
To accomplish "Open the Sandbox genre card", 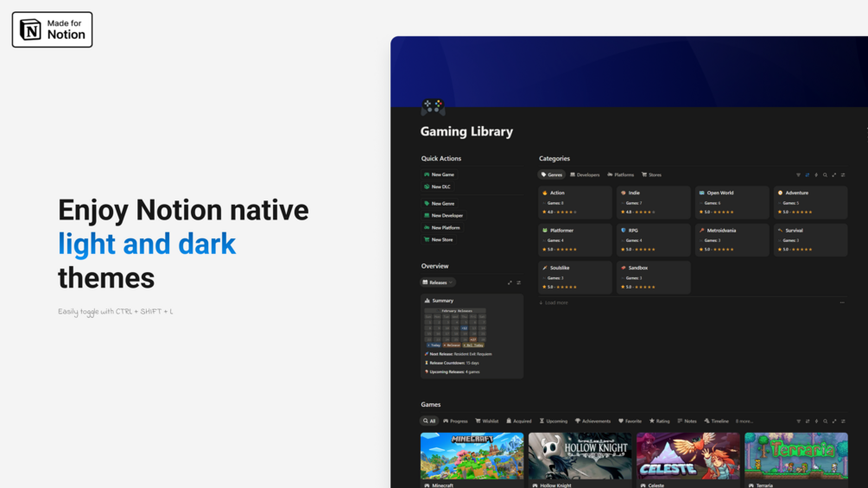I will point(653,277).
